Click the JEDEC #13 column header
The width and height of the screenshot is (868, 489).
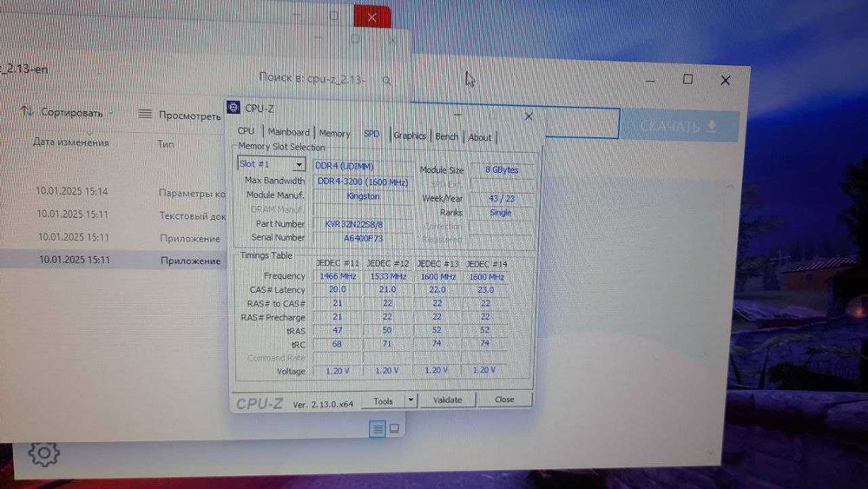(x=437, y=263)
